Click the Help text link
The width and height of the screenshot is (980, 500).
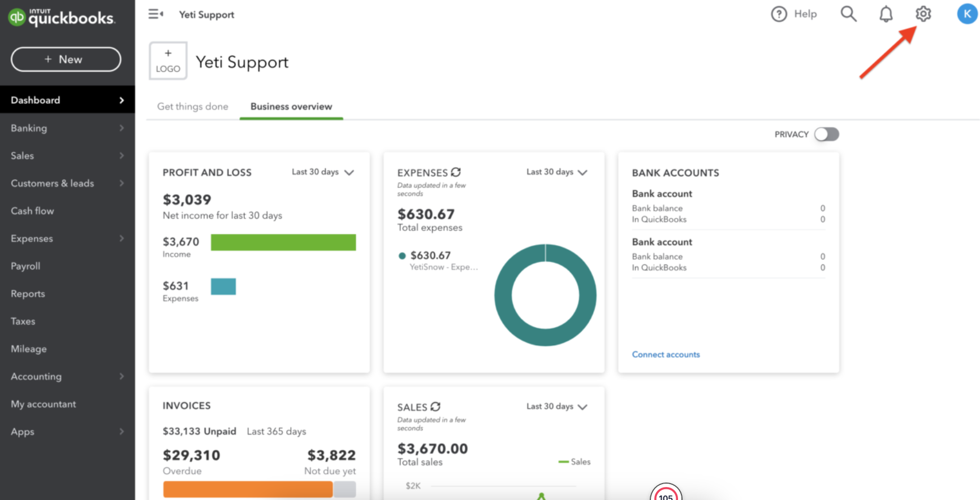click(x=805, y=14)
